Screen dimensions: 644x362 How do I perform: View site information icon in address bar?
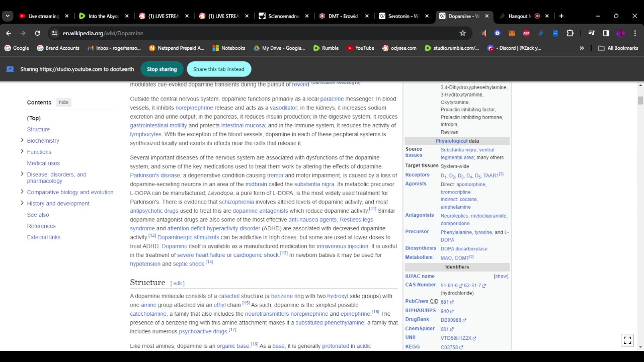click(54, 33)
